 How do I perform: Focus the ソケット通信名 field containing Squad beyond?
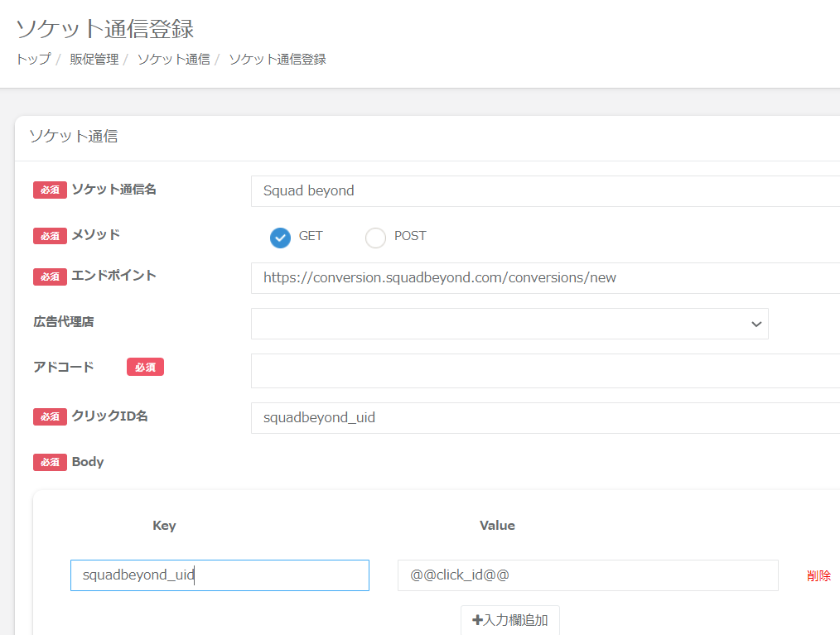tap(545, 190)
